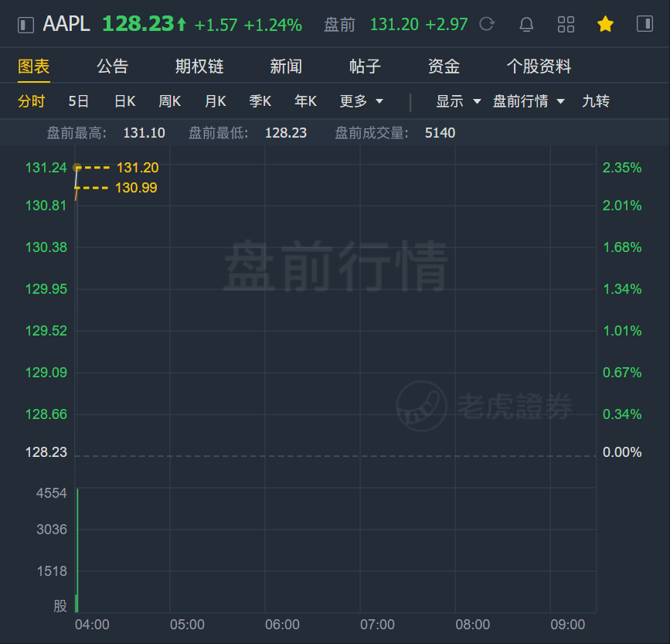Click the +2.97 pre-market change value
The height and width of the screenshot is (644, 670).
(x=447, y=25)
